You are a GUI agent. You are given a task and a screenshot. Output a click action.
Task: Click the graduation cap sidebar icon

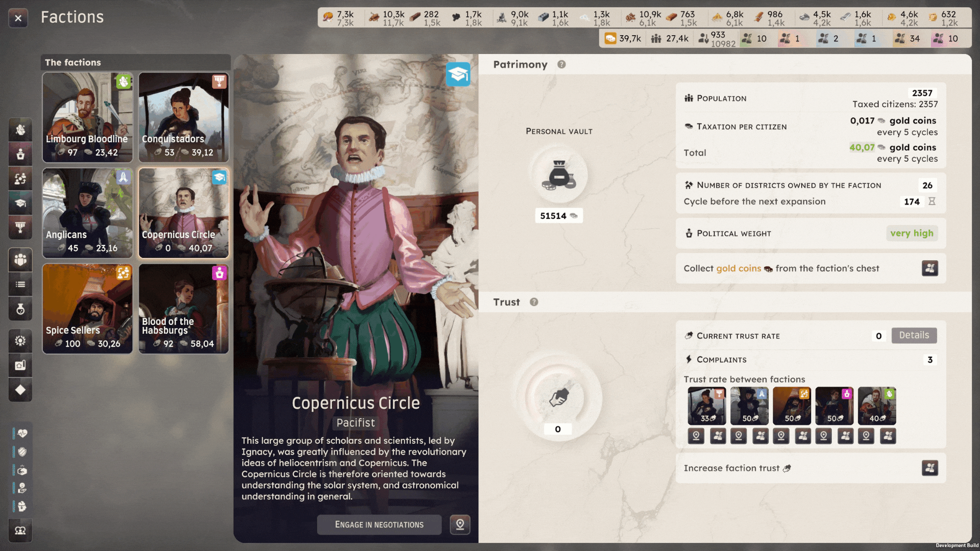point(20,203)
